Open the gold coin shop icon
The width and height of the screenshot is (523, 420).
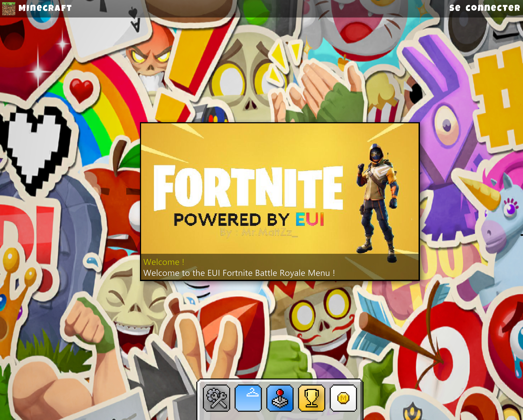pyautogui.click(x=343, y=398)
